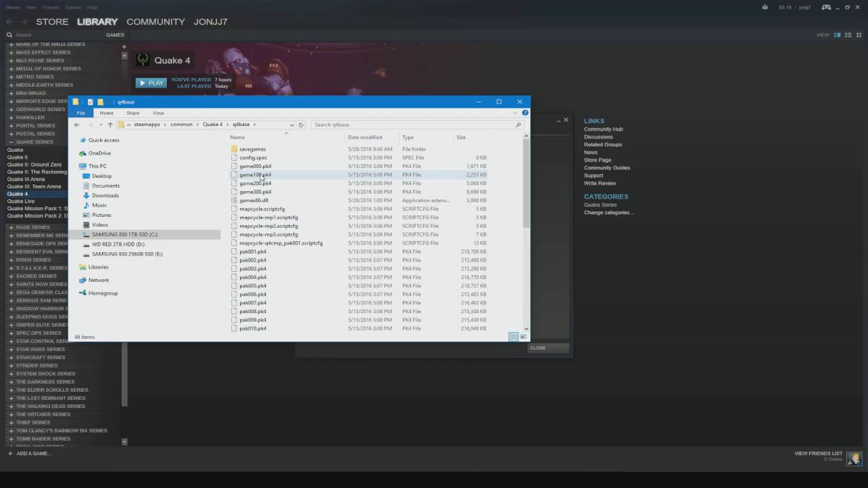Select Quake Live in library list
The height and width of the screenshot is (488, 868).
[21, 201]
